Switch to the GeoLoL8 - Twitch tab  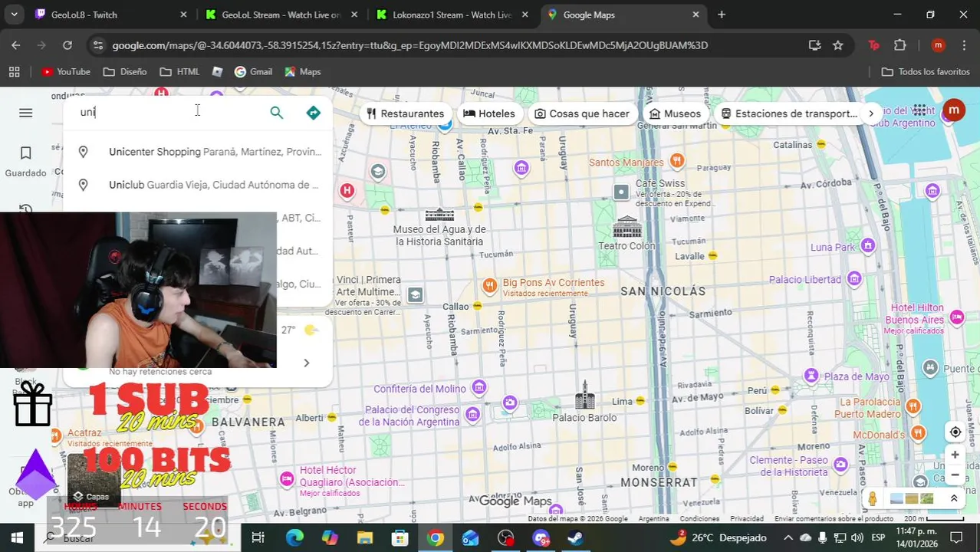(111, 15)
